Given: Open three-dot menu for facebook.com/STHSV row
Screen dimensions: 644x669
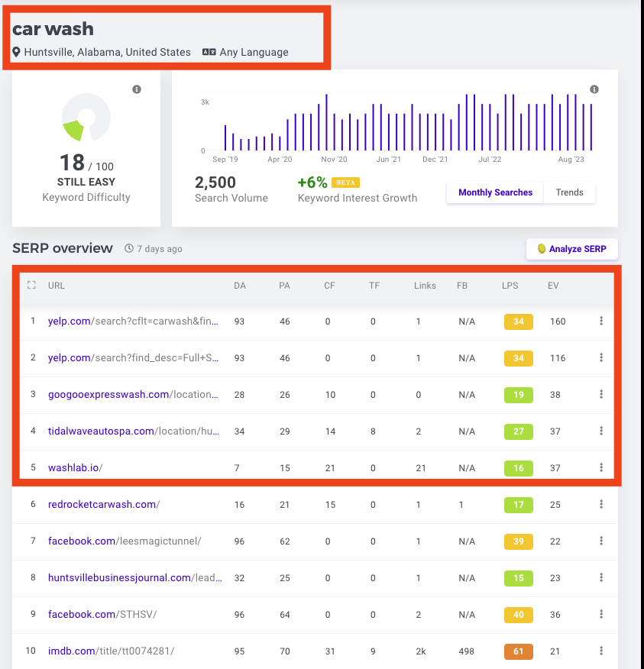Looking at the screenshot, I should coord(601,614).
